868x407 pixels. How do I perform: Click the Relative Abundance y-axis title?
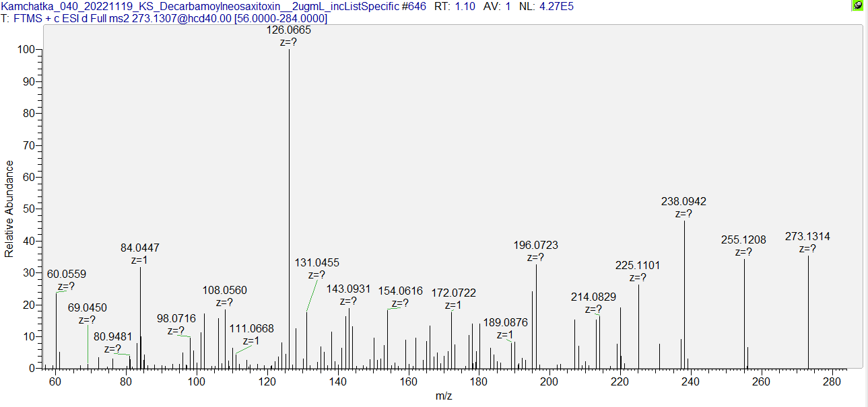coord(9,209)
